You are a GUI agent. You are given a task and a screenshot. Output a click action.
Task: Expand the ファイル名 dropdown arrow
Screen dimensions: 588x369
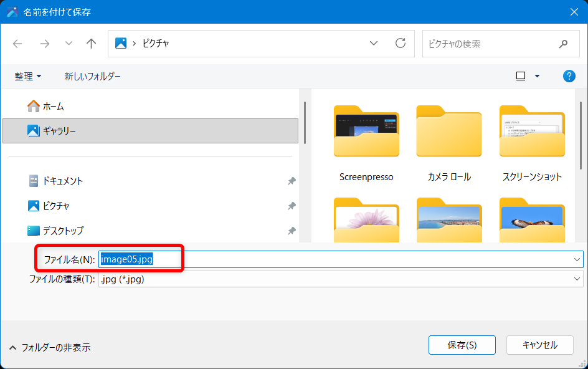coord(577,259)
